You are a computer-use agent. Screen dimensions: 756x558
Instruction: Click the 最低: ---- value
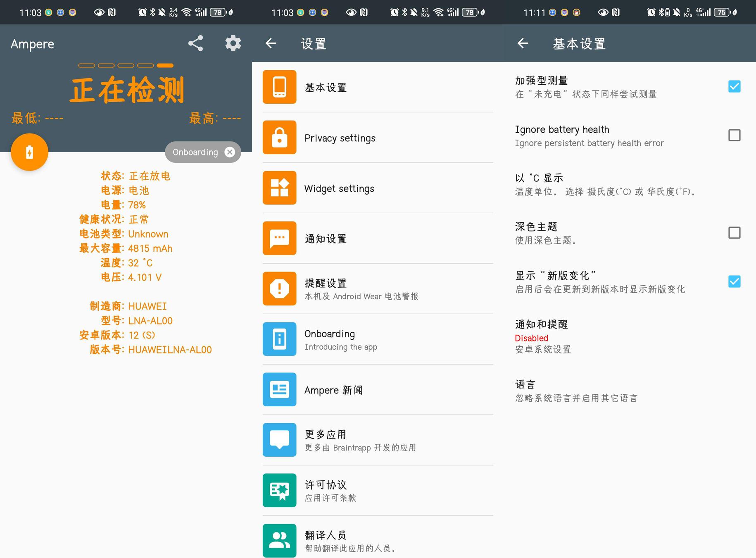pos(37,118)
